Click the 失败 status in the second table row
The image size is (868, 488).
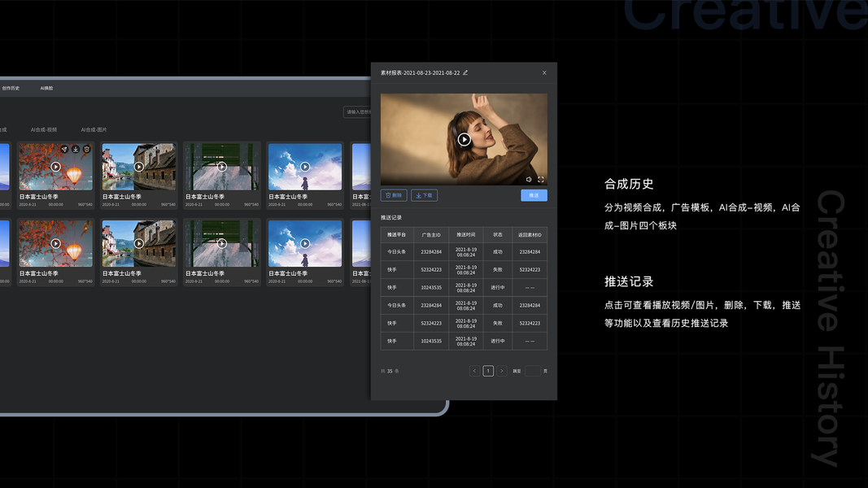pos(498,269)
